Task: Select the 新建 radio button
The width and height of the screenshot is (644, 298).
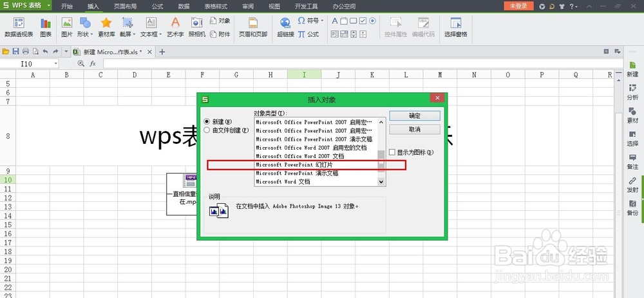Action: [207, 121]
